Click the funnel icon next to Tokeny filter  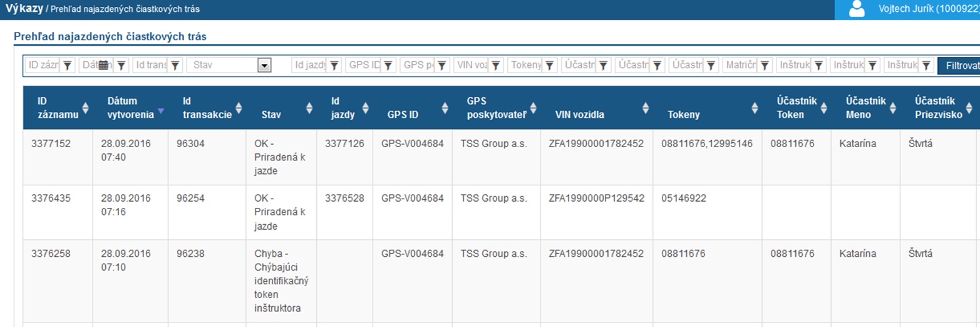click(550, 65)
